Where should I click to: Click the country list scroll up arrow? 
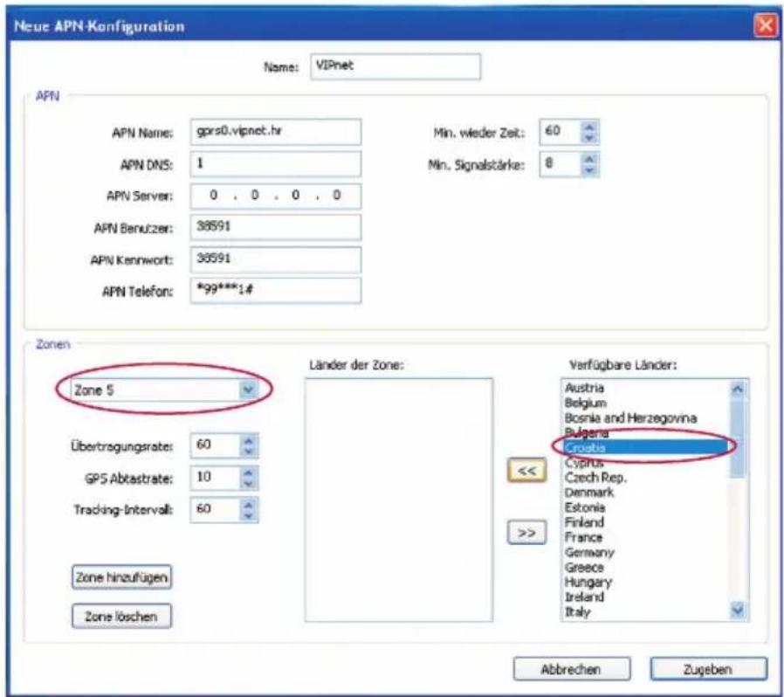point(738,389)
